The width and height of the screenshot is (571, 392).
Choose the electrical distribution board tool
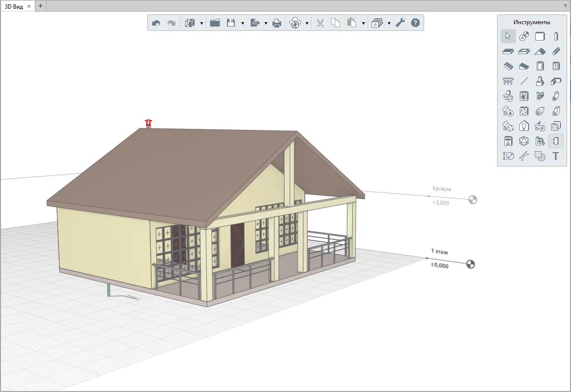(508, 141)
